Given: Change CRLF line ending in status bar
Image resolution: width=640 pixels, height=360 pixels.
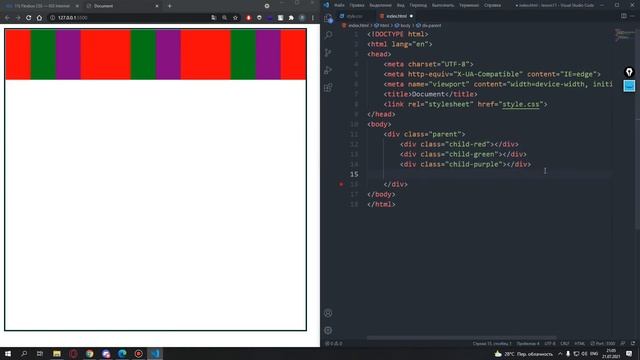Looking at the screenshot, I should tap(565, 344).
